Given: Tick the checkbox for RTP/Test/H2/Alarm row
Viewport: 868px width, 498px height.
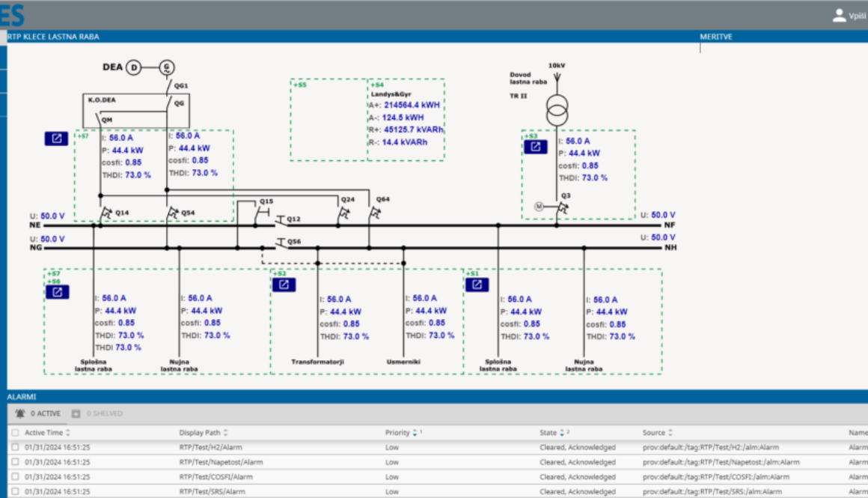Looking at the screenshot, I should pyautogui.click(x=15, y=447).
